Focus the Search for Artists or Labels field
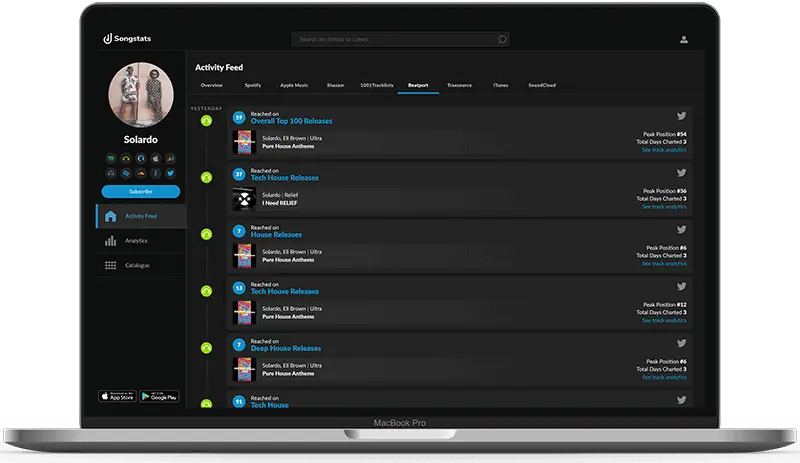Viewport: 800px width, 463px height. pyautogui.click(x=400, y=39)
